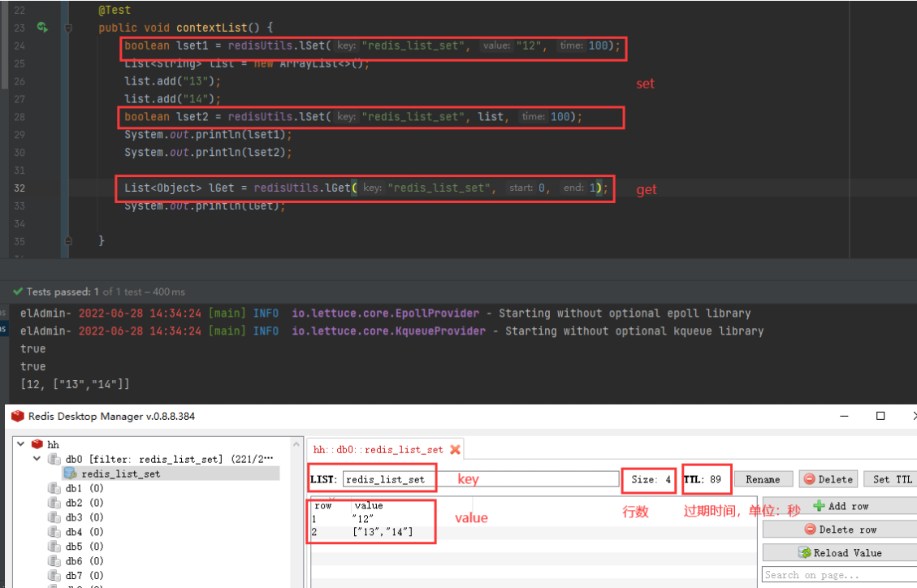Switch to hh::db0::redis_list_set tab
Screen dimensions: 917x588
tap(378, 449)
